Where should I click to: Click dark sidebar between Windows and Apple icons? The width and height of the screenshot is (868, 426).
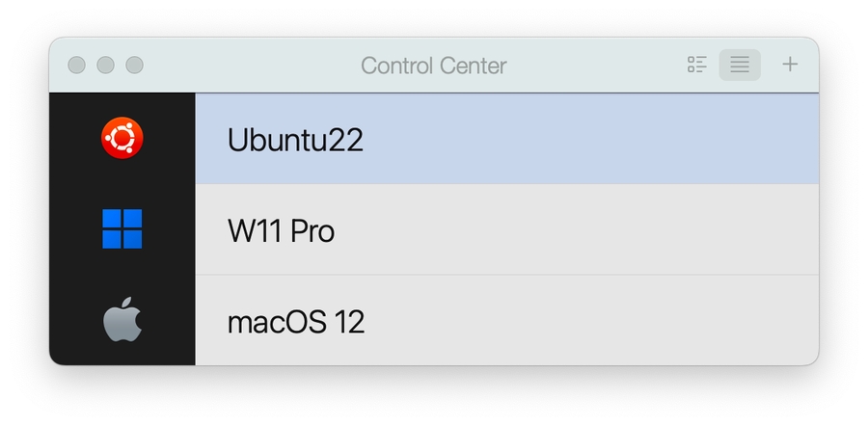coord(122,273)
